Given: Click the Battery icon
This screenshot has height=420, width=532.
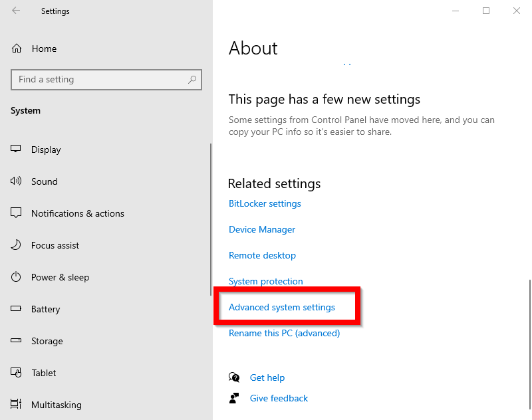Looking at the screenshot, I should pos(15,308).
